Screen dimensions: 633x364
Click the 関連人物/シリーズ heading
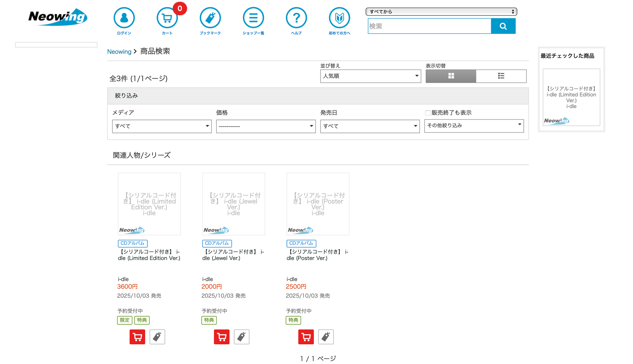tap(141, 155)
